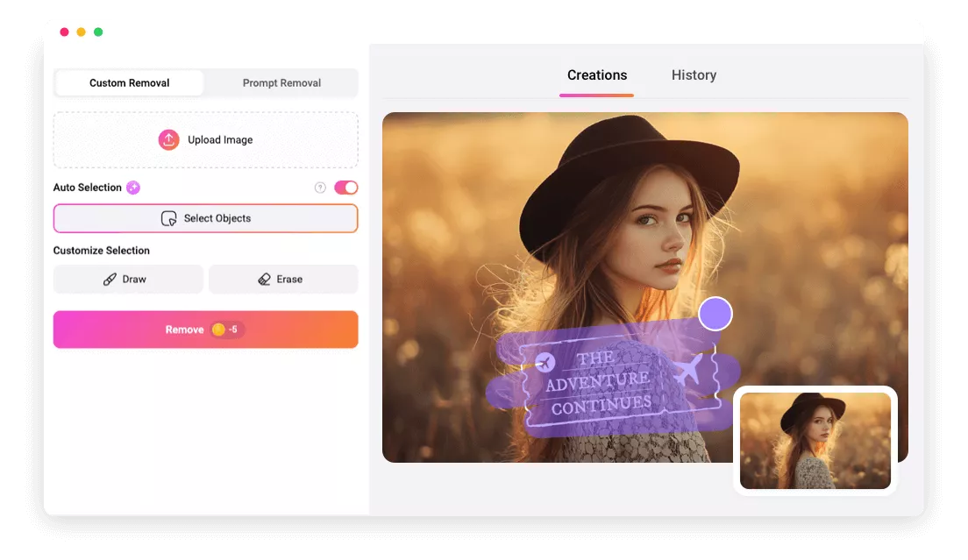Switch to the Prompt Removal tab
The height and width of the screenshot is (560, 968).
282,82
